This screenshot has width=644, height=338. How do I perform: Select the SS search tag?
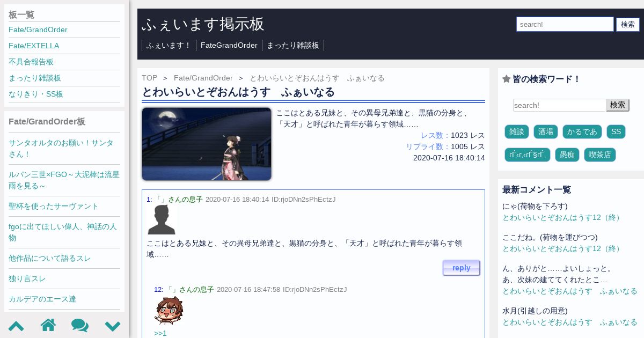coord(616,131)
